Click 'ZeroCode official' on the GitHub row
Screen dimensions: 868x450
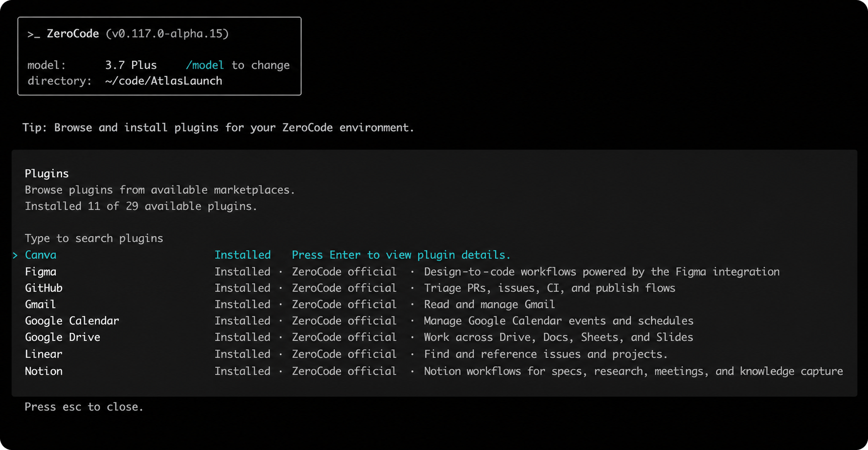coord(344,288)
